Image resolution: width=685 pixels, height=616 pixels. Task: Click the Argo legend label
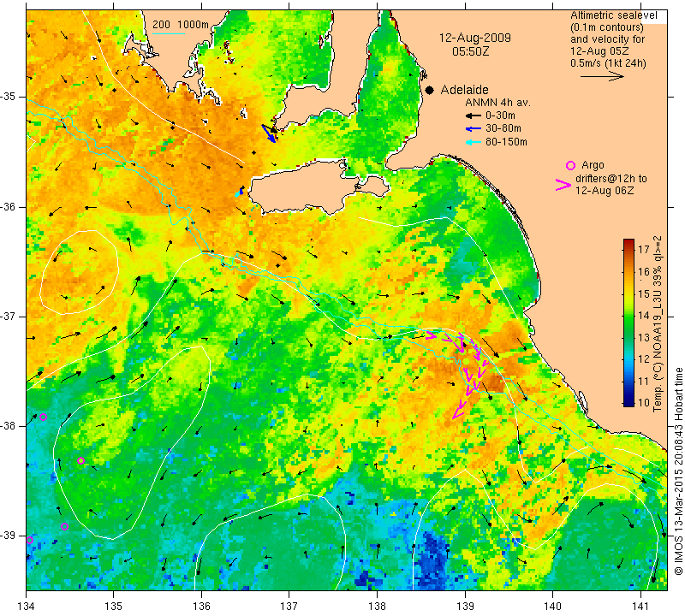593,165
